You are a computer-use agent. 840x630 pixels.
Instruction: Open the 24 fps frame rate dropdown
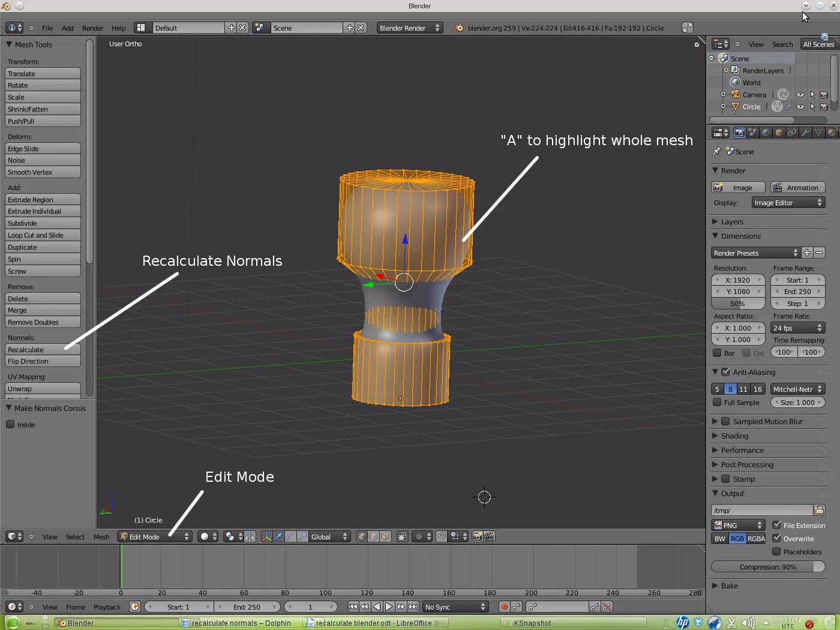[798, 328]
